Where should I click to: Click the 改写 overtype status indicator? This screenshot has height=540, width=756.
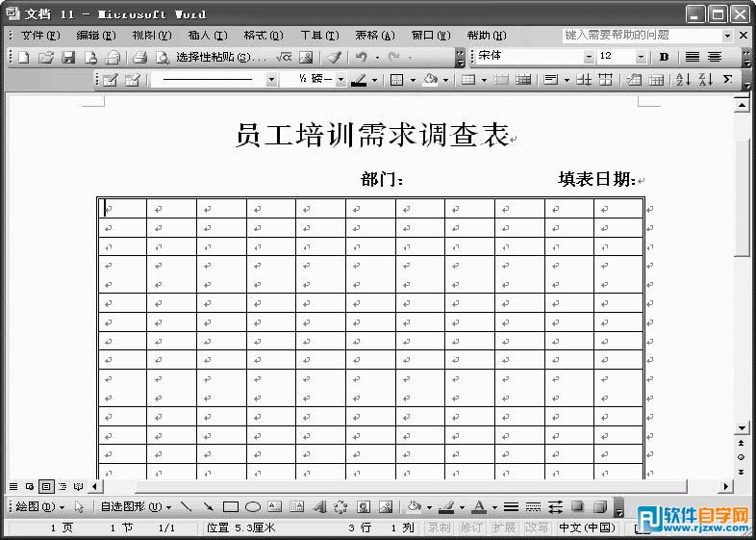tap(536, 527)
